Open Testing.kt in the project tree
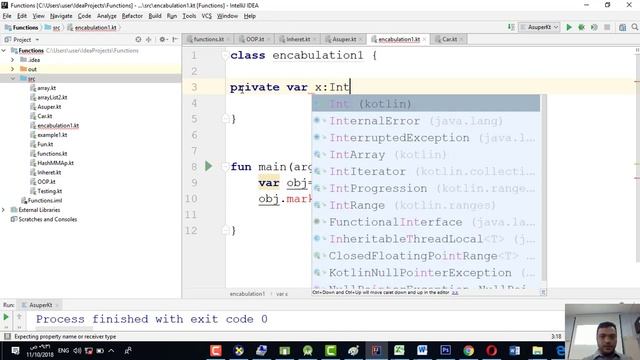The image size is (640, 360). [49, 191]
